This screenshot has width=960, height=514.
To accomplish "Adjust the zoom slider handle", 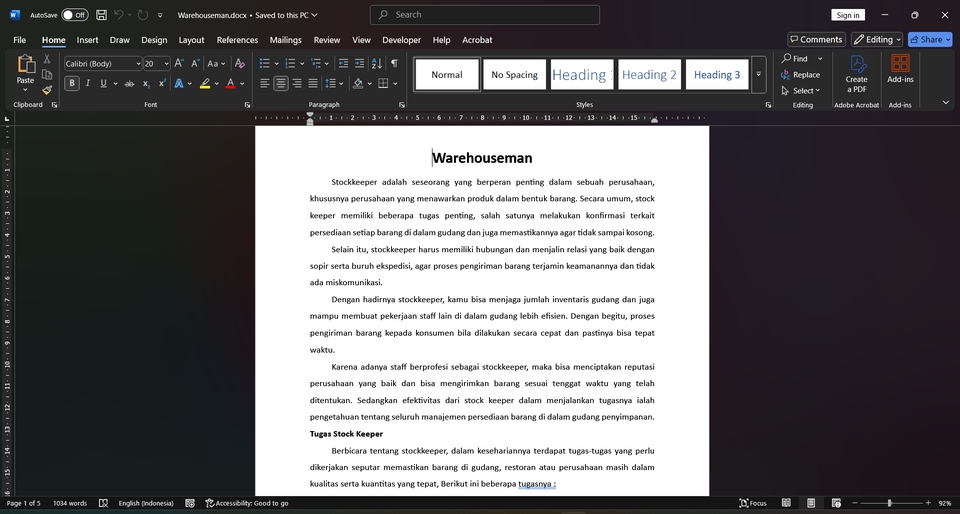I will click(889, 503).
